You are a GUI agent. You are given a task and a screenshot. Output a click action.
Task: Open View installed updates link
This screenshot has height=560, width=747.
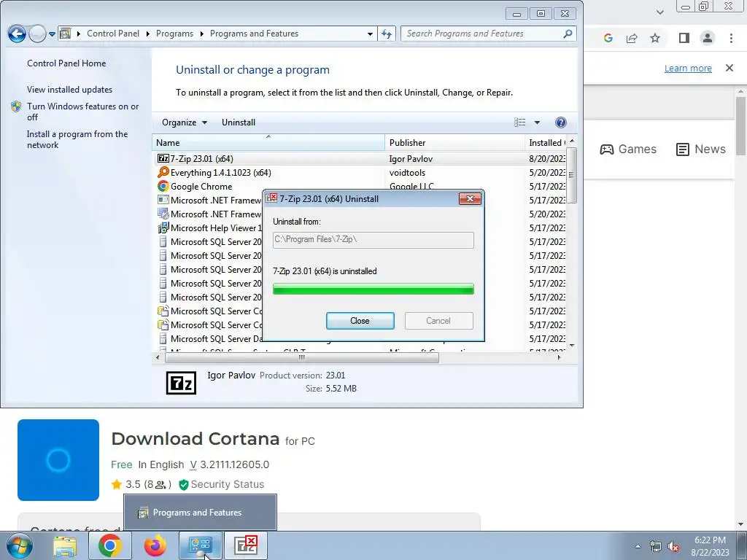[69, 90]
